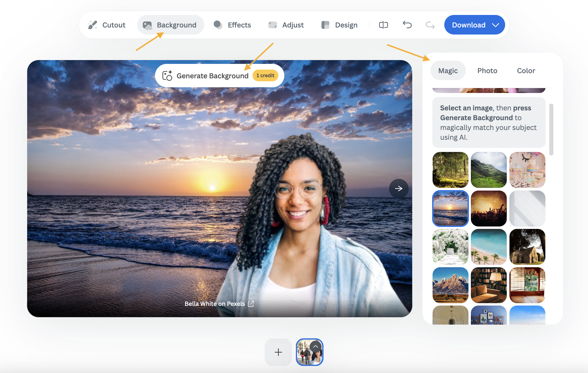Open the Design tool
This screenshot has width=588, height=373.
click(x=339, y=25)
